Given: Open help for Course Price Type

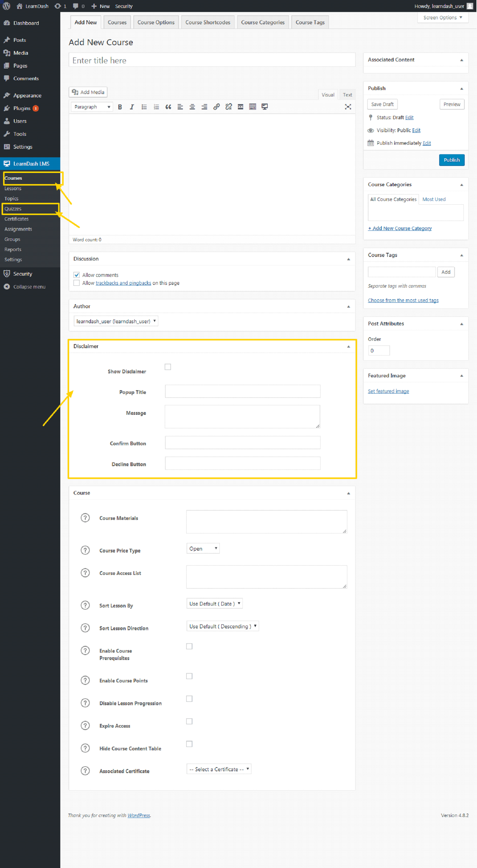Looking at the screenshot, I should (85, 550).
